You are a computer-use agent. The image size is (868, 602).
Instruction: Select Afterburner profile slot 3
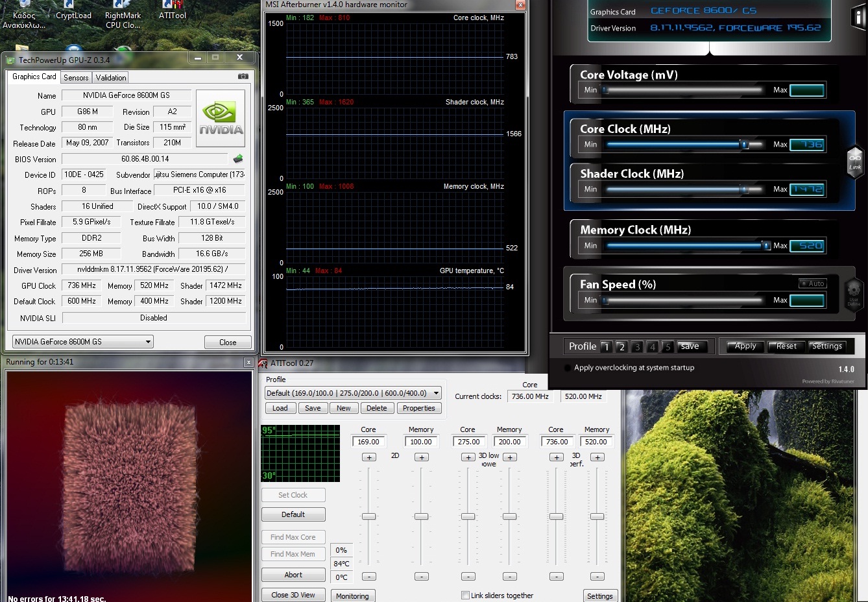tap(637, 347)
